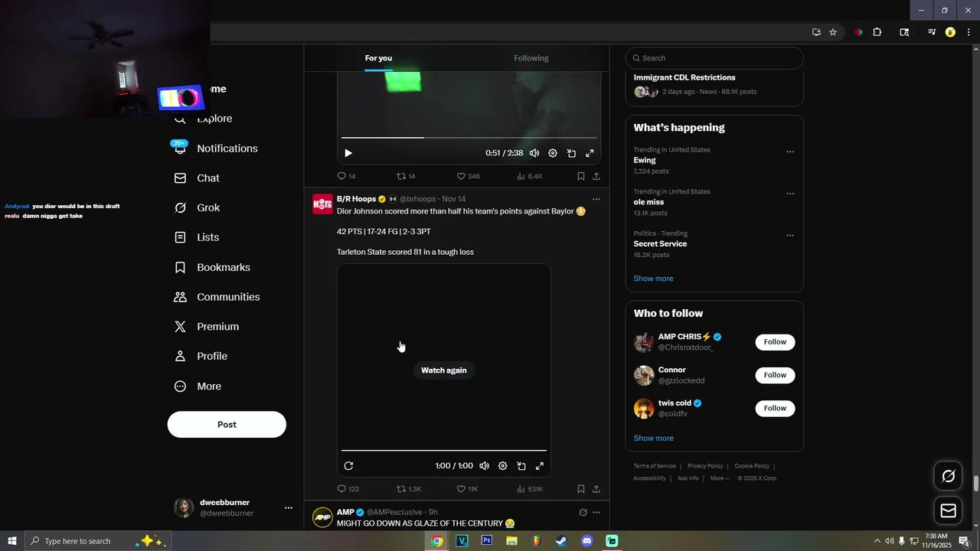Open the floating Grok button
Viewport: 980px width, 551px height.
[949, 476]
